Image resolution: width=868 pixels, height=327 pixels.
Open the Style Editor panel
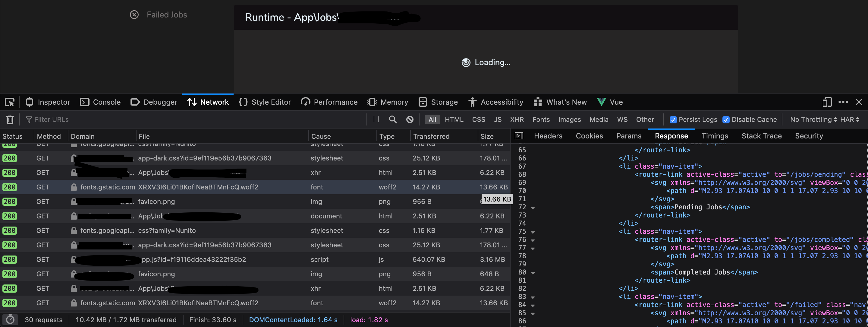click(x=265, y=102)
